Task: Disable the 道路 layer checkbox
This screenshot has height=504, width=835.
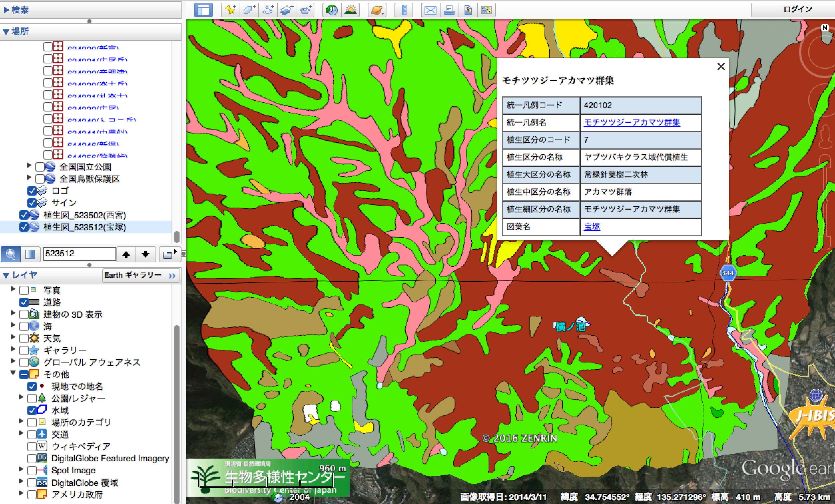Action: [x=24, y=302]
